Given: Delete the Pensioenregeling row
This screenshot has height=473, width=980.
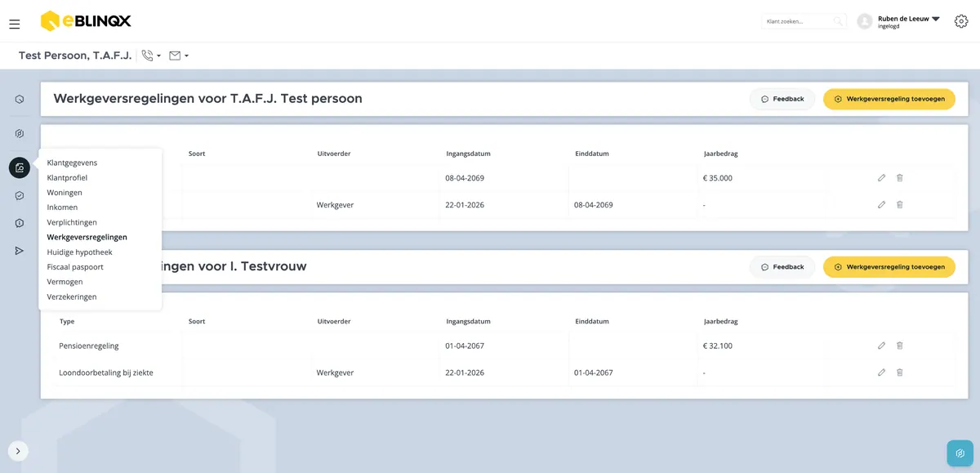Looking at the screenshot, I should (x=899, y=346).
